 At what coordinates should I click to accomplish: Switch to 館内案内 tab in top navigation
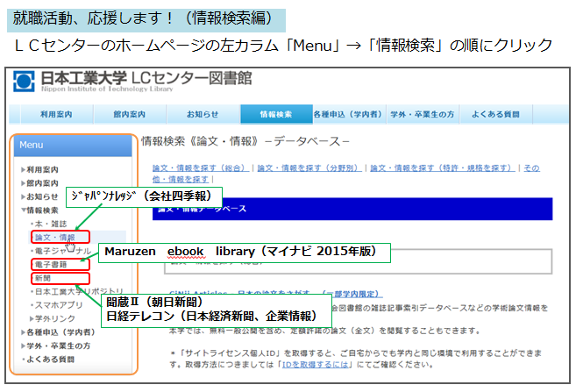131,115
